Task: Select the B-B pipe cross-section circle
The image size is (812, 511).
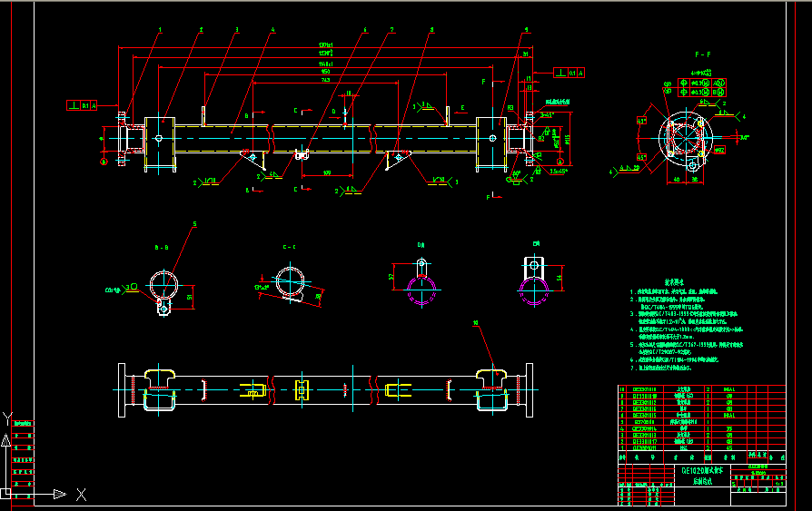Action: coord(164,283)
